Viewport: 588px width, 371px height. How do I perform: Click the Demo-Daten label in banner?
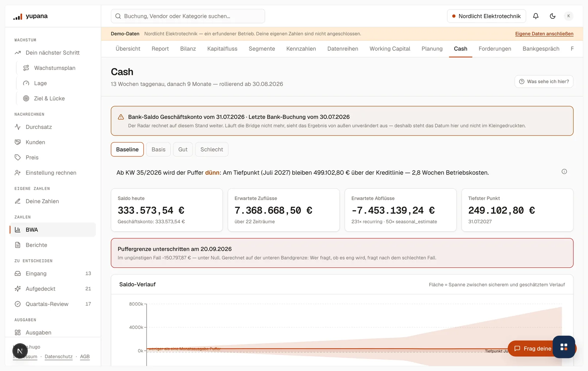pos(125,34)
